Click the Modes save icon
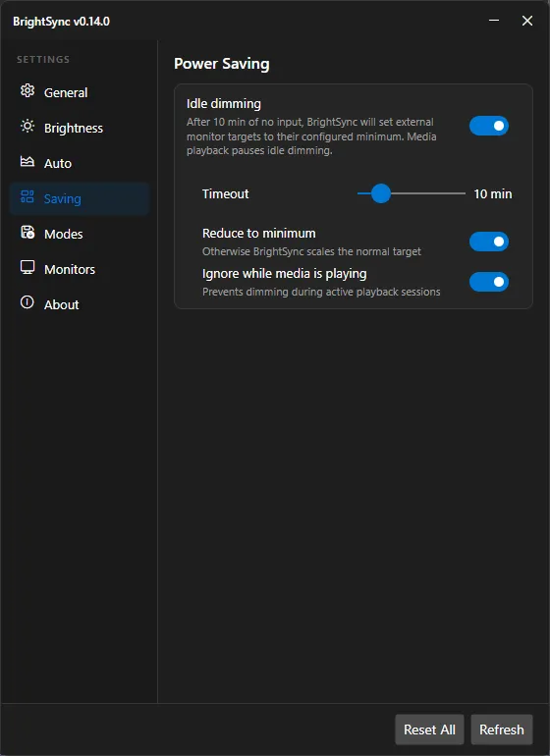This screenshot has width=550, height=756. 27,233
